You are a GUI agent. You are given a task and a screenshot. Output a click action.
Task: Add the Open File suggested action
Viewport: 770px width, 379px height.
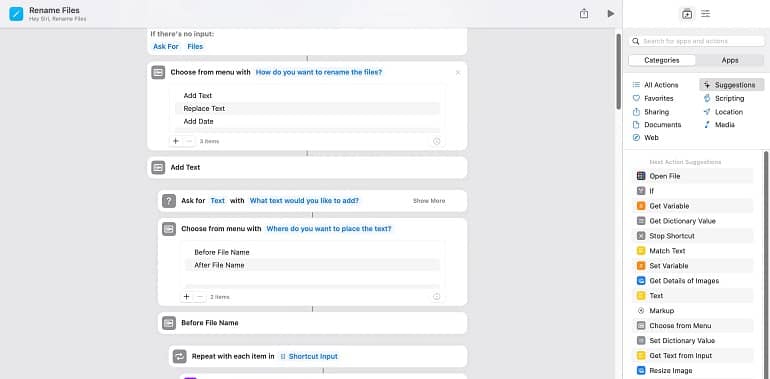[x=692, y=176]
